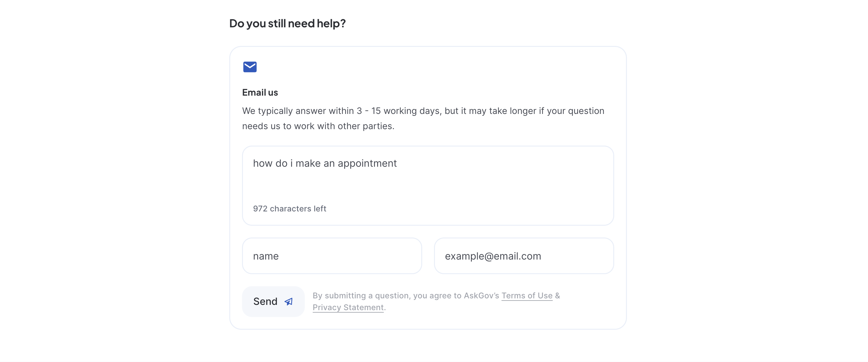Place cursor after the word 'appointment'
Image resolution: width=868 pixels, height=362 pixels.
point(398,163)
